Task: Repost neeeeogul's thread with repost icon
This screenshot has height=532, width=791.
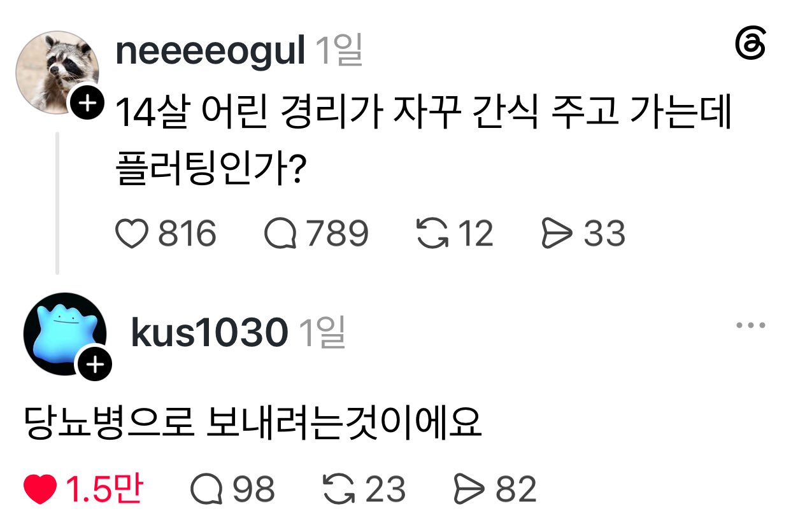Action: [433, 234]
